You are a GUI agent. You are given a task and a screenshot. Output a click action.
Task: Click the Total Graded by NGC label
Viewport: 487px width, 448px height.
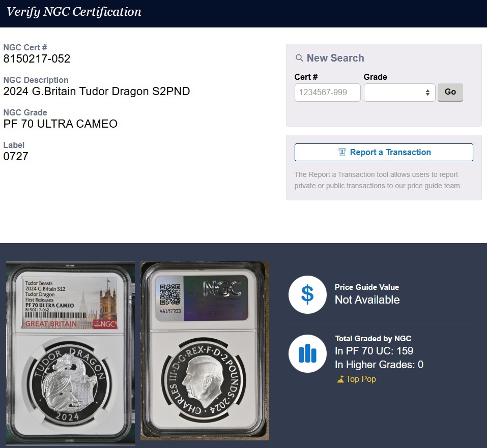pyautogui.click(x=373, y=338)
